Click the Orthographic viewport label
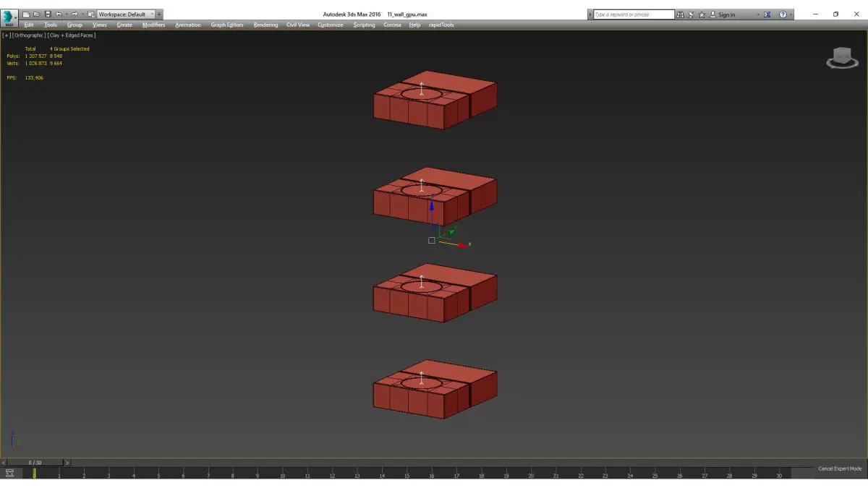Image resolution: width=868 pixels, height=488 pixels. (29, 35)
